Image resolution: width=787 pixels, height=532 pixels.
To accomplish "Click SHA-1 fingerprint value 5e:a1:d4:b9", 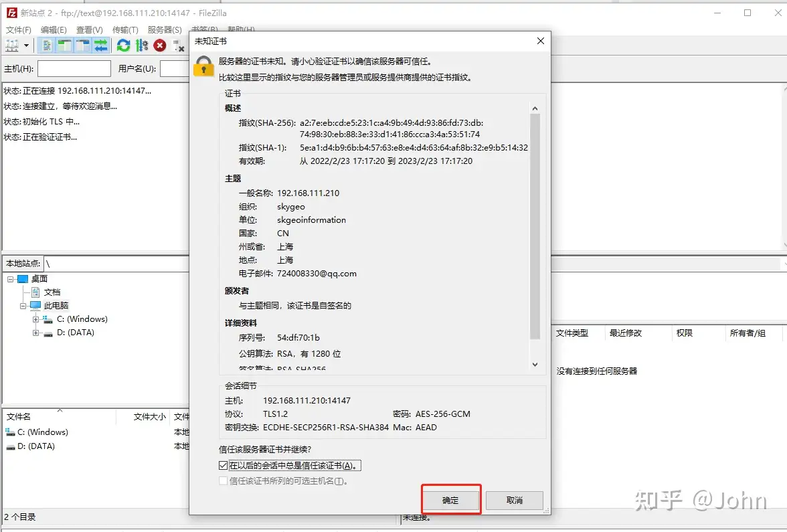I will [414, 147].
